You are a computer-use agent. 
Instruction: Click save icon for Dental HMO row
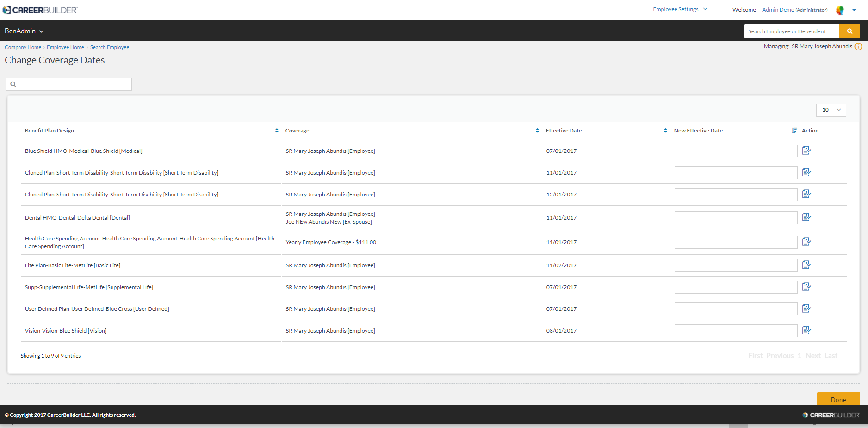coord(806,217)
